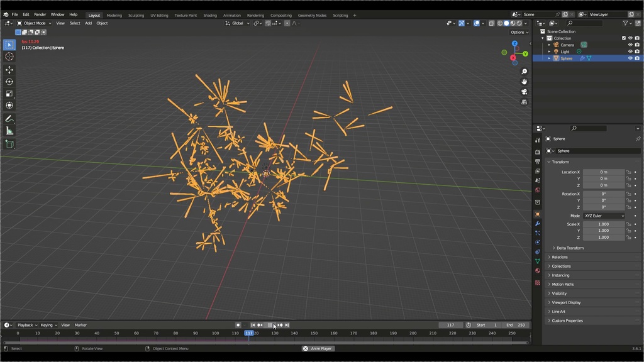Switch orthographic/perspective grid icon
The height and width of the screenshot is (362, 644).
point(524,102)
